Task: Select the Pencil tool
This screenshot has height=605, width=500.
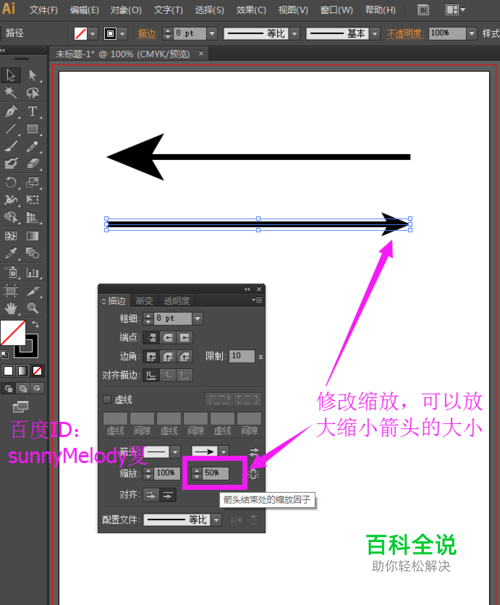Action: click(x=32, y=146)
